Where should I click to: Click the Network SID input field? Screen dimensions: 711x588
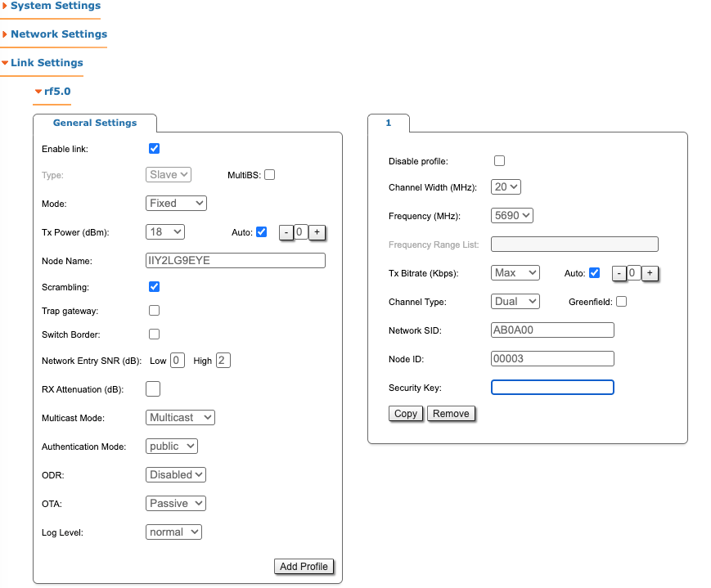(552, 330)
